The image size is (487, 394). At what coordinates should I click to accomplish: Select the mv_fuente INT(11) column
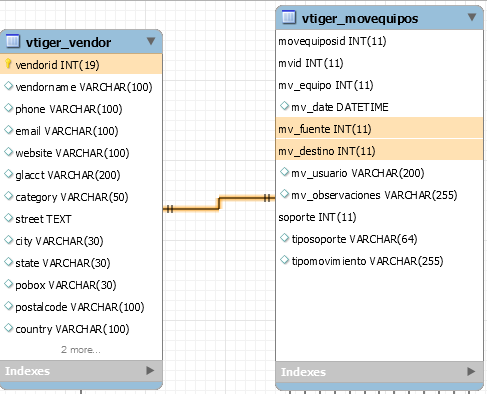(x=379, y=129)
